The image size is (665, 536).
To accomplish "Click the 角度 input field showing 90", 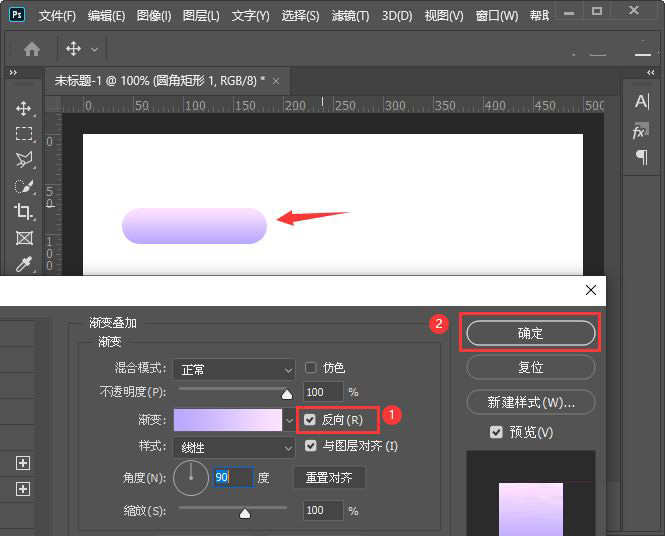I will pyautogui.click(x=234, y=477).
